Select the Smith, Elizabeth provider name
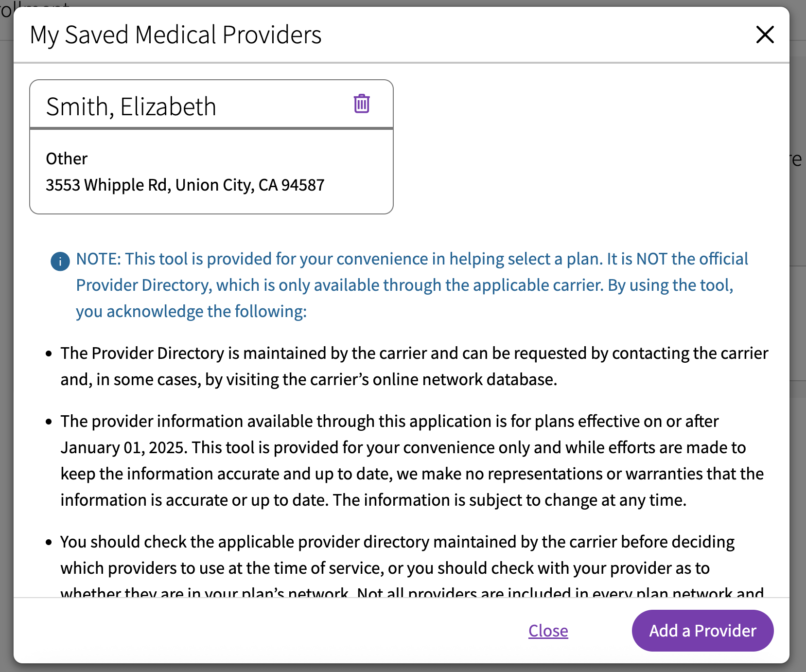 (131, 106)
